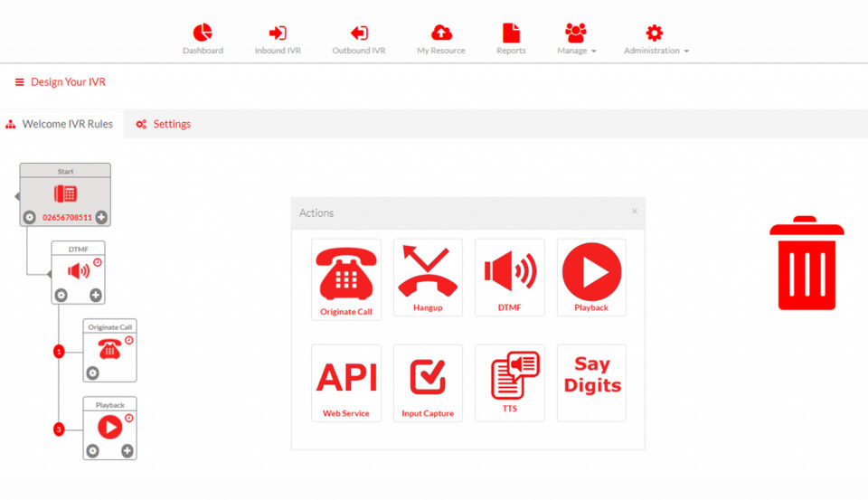The width and height of the screenshot is (868, 500).
Task: Collapse arrow left of DTMF node
Action: click(49, 274)
